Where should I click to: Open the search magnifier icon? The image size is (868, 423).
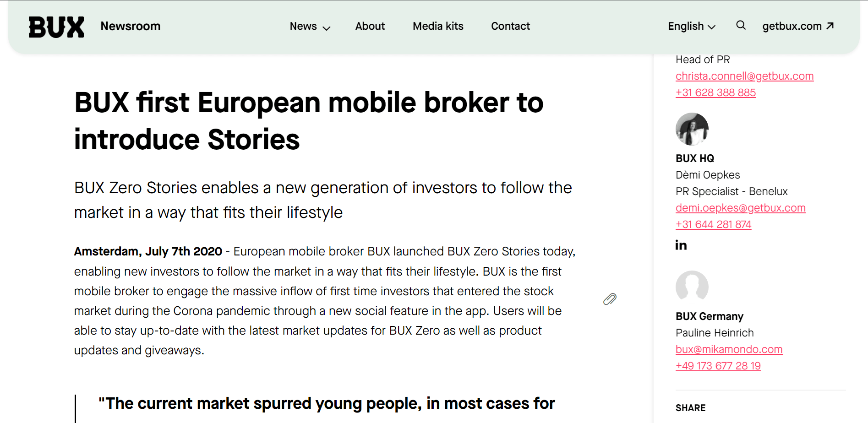[x=741, y=25]
